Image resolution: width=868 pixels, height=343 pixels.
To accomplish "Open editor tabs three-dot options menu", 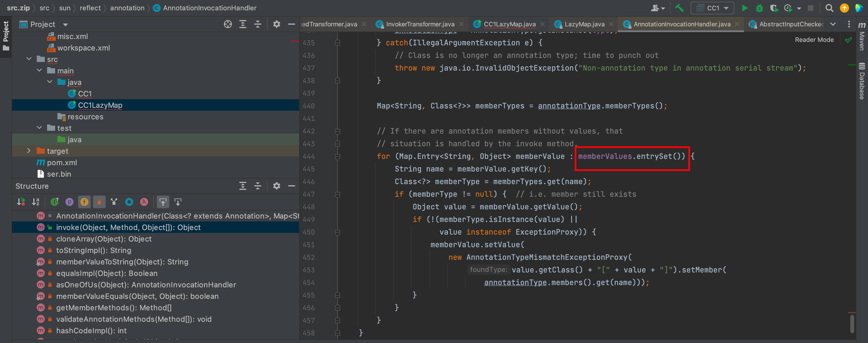I will tap(849, 24).
